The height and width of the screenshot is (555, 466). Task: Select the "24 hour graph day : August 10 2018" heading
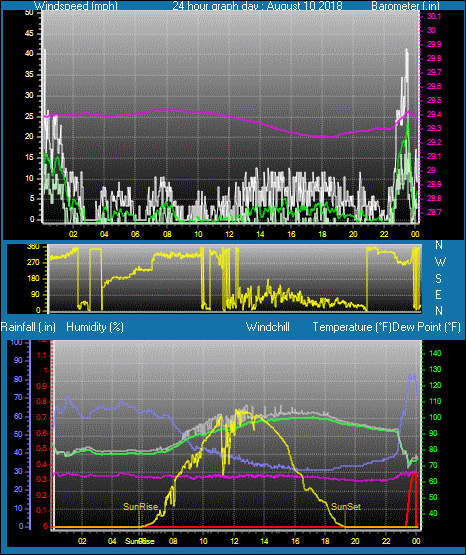pos(258,6)
